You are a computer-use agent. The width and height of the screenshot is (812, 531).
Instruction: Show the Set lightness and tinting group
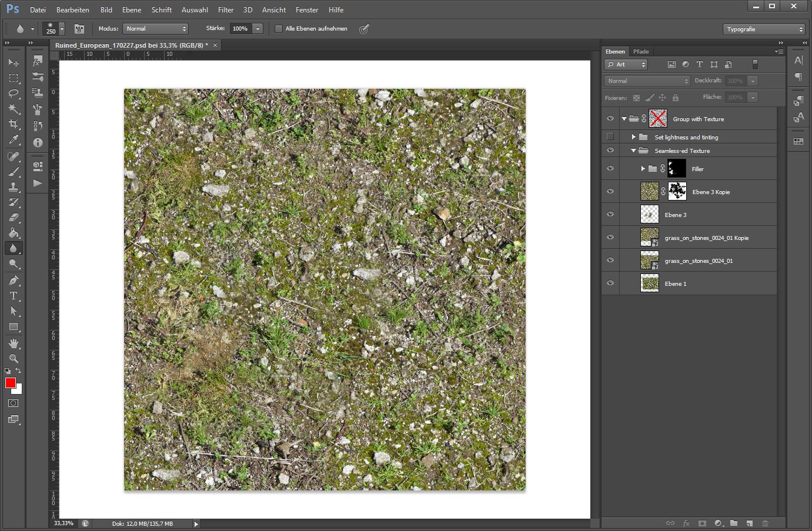(610, 137)
